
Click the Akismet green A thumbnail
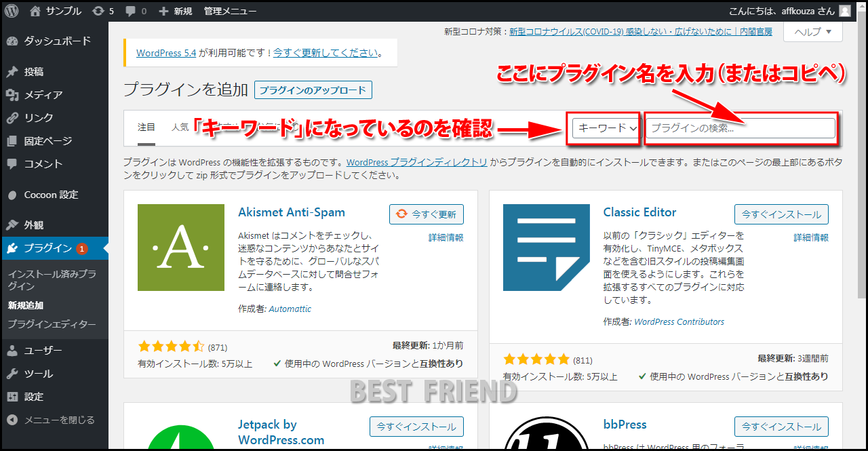point(181,248)
